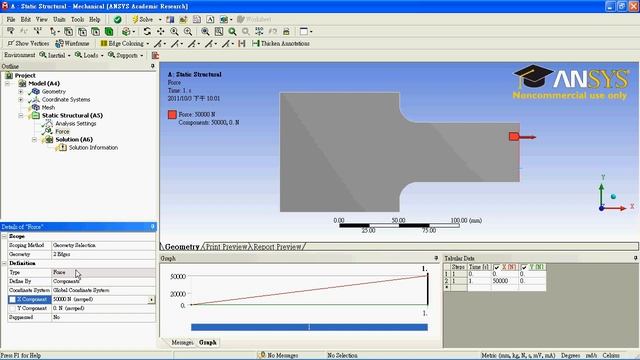This screenshot has height=360, width=640.
Task: Click No Messages in the status bar
Action: (x=278, y=356)
